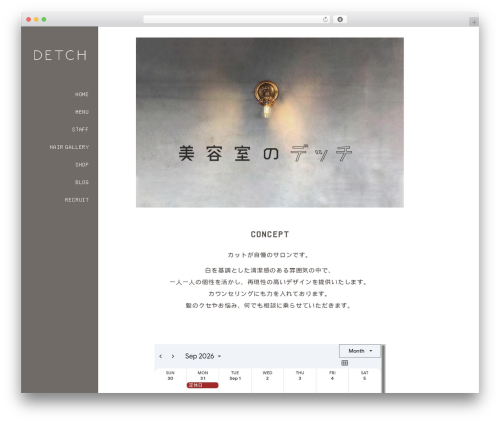Viewport: 500px width, 423px height.
Task: Minimize window with yellow button
Action: coord(36,19)
